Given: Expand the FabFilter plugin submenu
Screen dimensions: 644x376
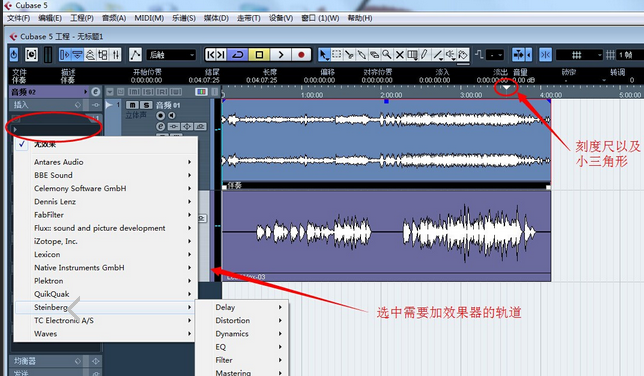Looking at the screenshot, I should point(106,215).
